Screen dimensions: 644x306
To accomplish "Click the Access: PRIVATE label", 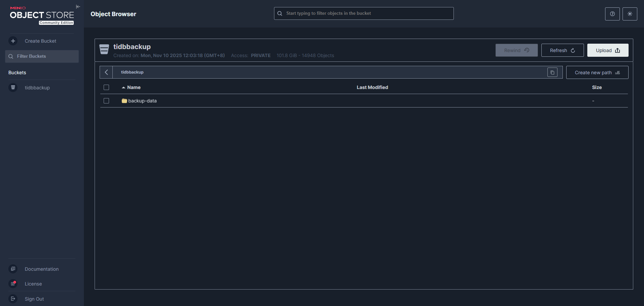I will click(251, 55).
